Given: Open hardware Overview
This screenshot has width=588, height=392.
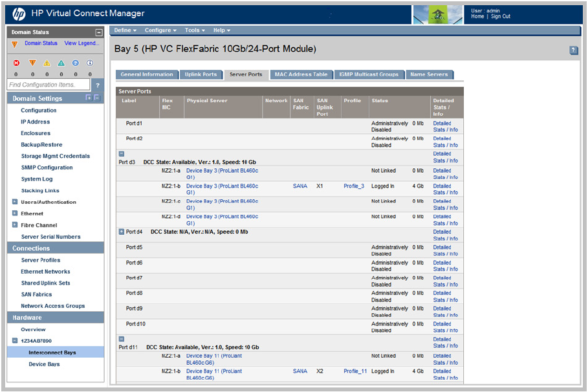Looking at the screenshot, I should [33, 329].
